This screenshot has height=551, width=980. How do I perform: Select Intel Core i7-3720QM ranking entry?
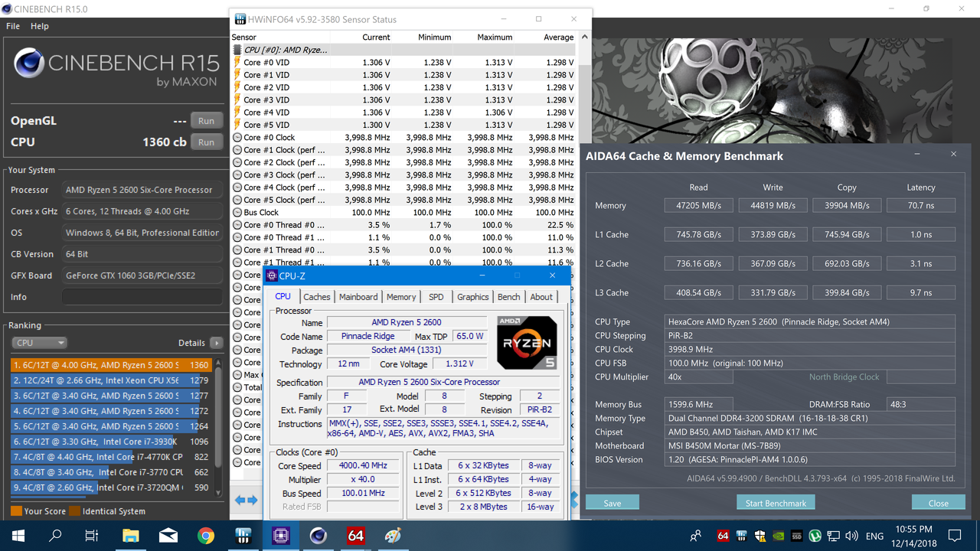(x=112, y=487)
